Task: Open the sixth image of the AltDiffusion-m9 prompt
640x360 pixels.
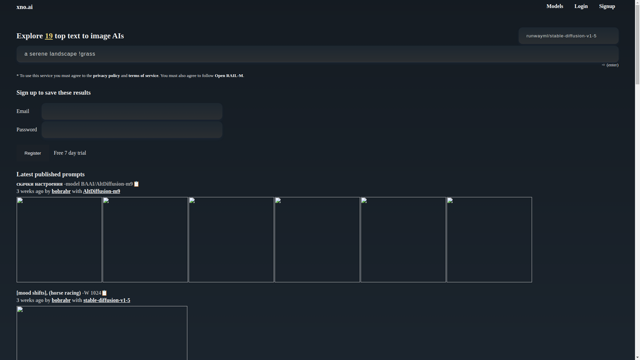Action: coord(489,240)
